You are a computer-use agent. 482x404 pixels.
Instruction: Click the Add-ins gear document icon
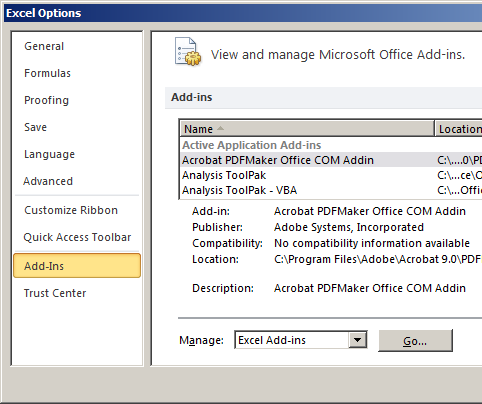tap(188, 52)
